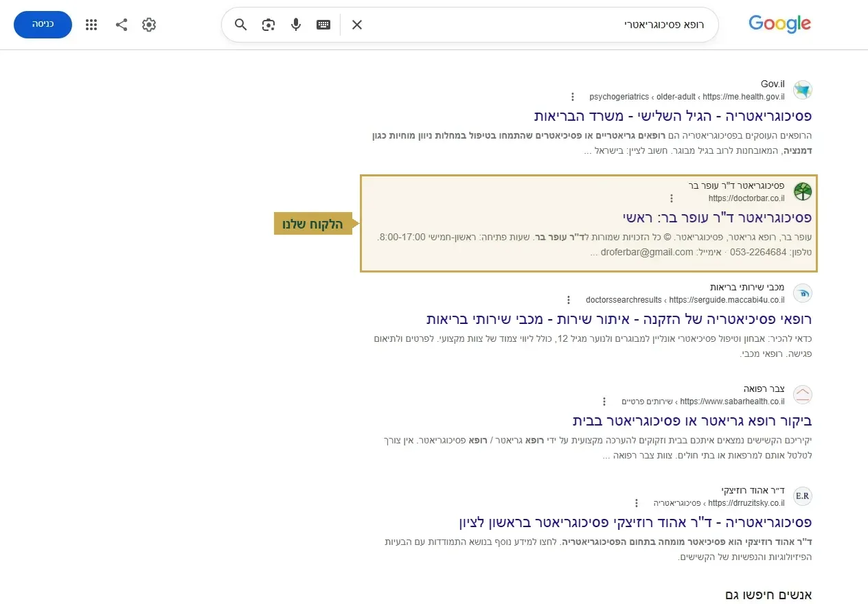Open the three-dot menu of the doctorbar.co.il result
Screen dimensions: 868x604
(x=672, y=198)
